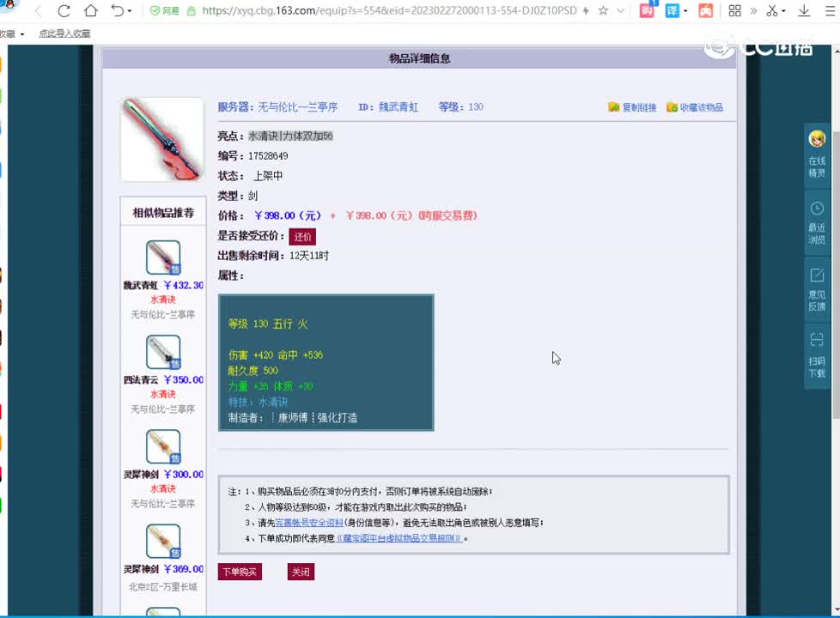Image resolution: width=840 pixels, height=618 pixels.
Task: Click the remaining time 12天11时
Action: coord(309,256)
